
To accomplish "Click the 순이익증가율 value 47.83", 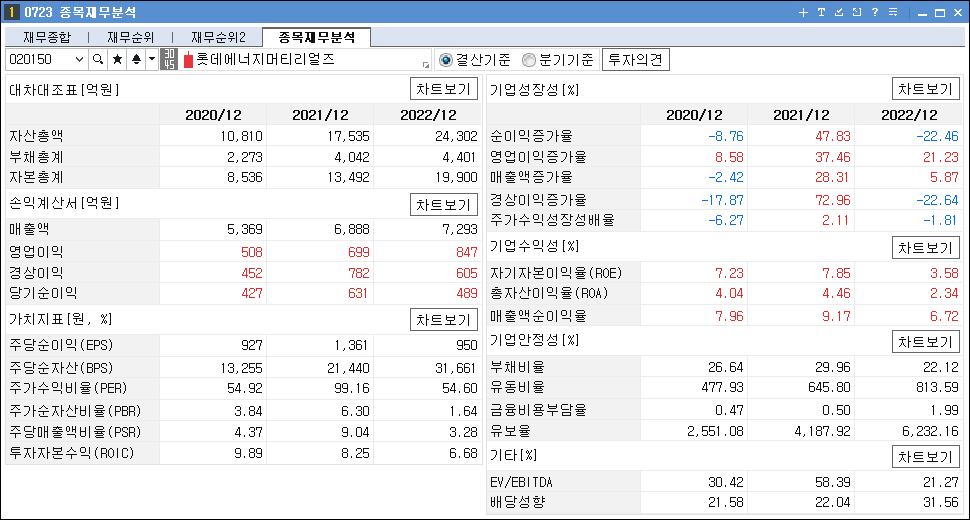I will (832, 136).
